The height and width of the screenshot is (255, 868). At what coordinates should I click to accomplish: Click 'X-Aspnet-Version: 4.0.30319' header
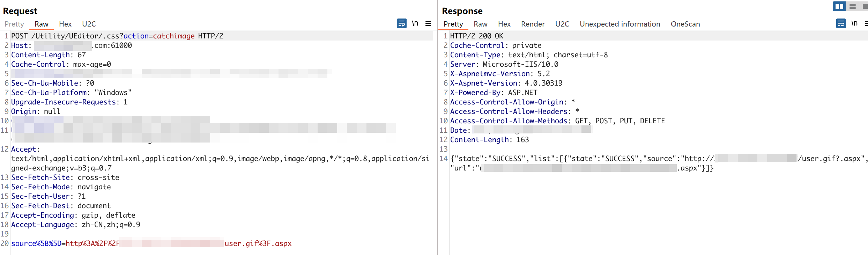pyautogui.click(x=506, y=83)
